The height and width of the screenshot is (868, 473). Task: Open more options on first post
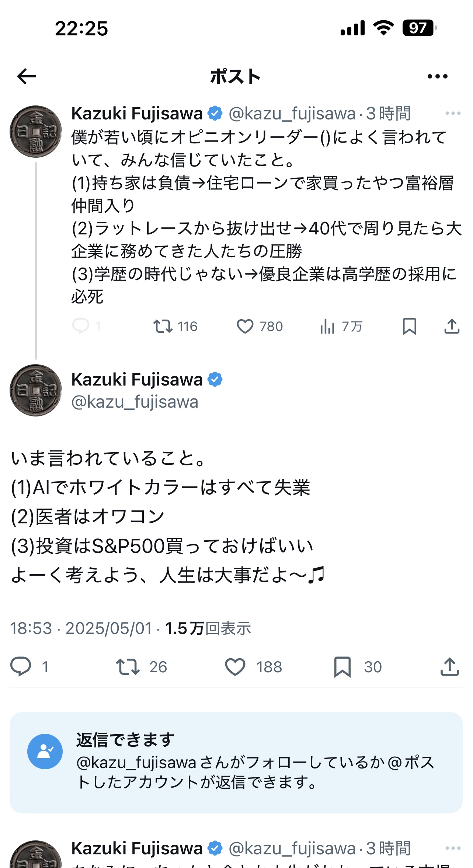point(453,113)
